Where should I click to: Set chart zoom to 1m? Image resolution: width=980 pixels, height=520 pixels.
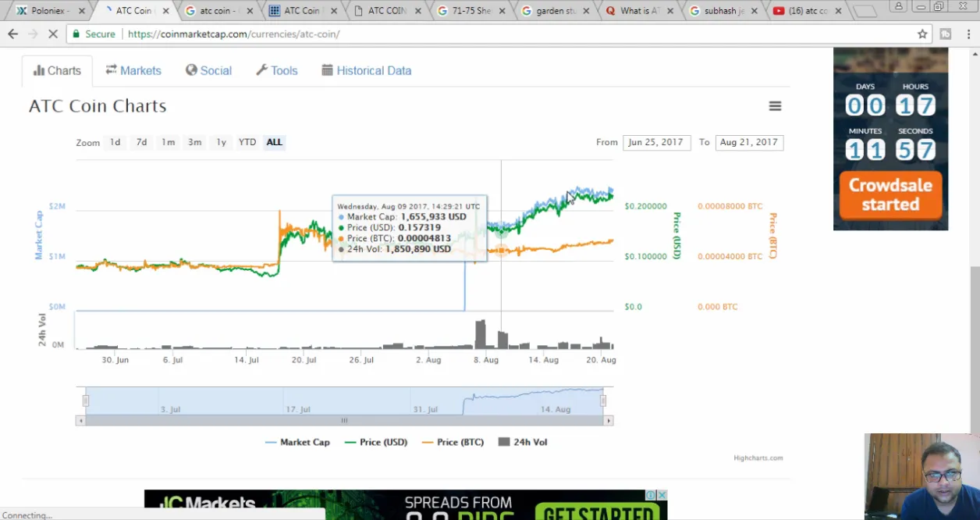168,142
